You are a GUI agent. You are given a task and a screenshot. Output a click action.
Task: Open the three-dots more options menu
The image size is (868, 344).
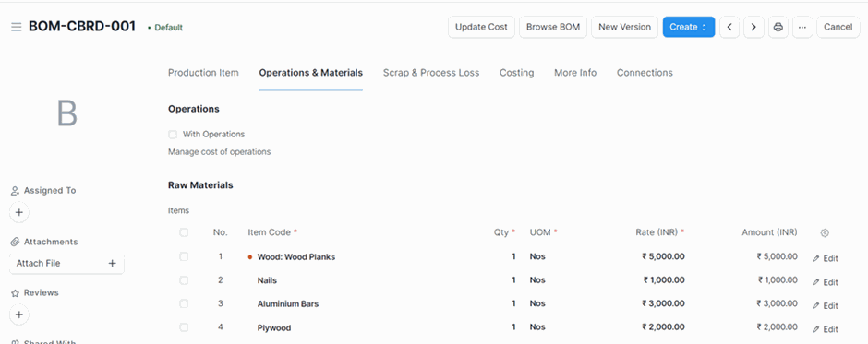click(802, 27)
